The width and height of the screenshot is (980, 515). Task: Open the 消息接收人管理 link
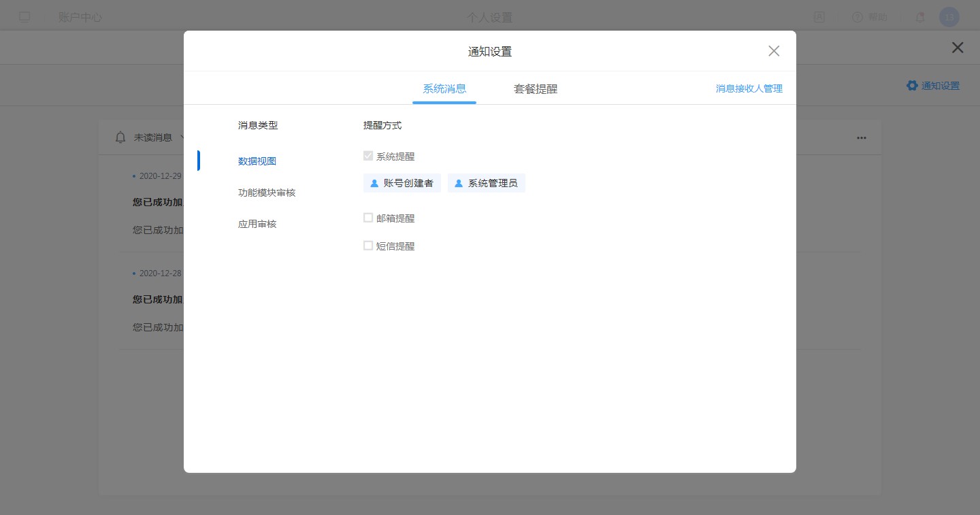point(749,88)
